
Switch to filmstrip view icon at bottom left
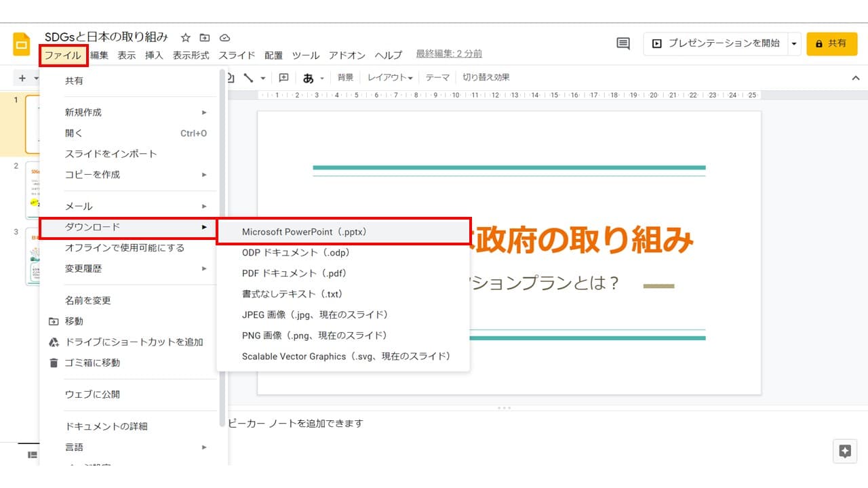pyautogui.click(x=32, y=455)
